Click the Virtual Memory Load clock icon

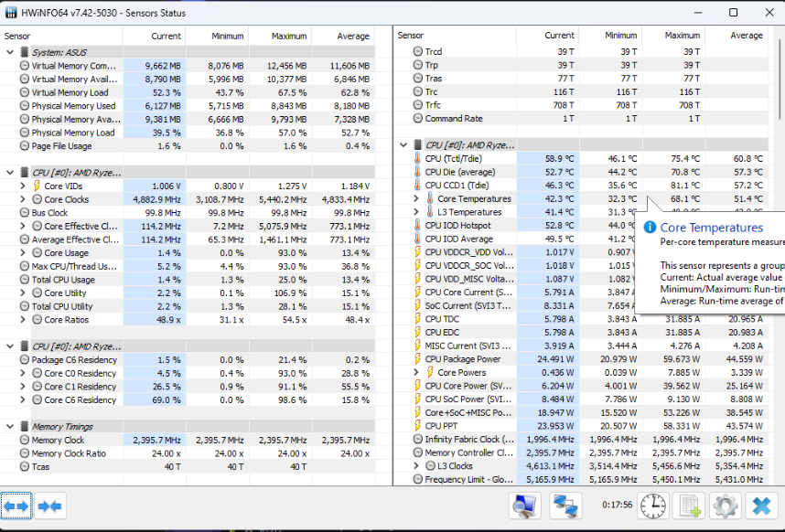[x=24, y=92]
